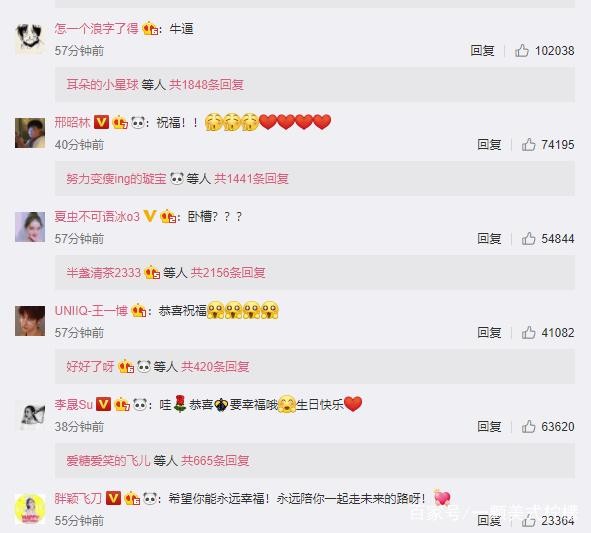Image resolution: width=591 pixels, height=533 pixels.
Task: Click thumbs-up beside 54844 likes
Action: pos(528,238)
